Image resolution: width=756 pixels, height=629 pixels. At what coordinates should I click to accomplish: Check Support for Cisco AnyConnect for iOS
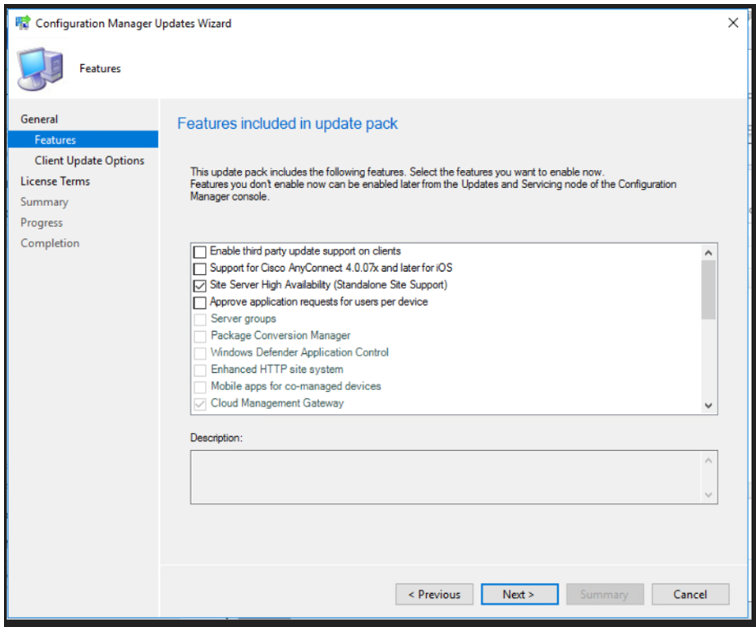pos(200,268)
